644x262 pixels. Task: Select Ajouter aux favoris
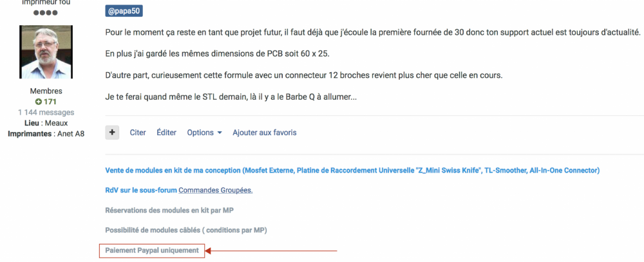264,133
